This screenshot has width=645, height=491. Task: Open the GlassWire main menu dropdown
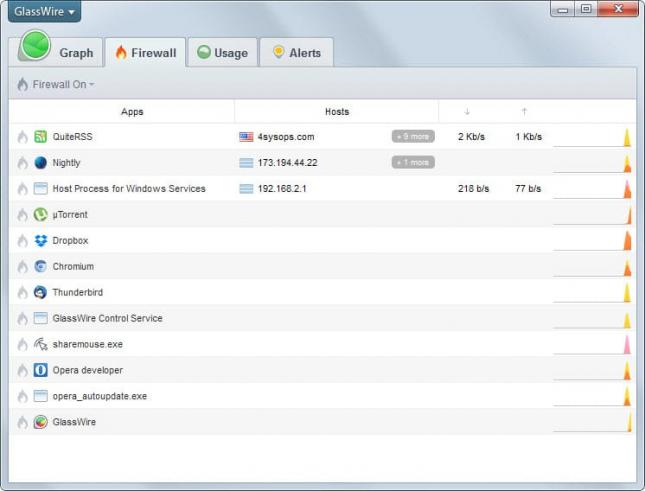coord(44,11)
